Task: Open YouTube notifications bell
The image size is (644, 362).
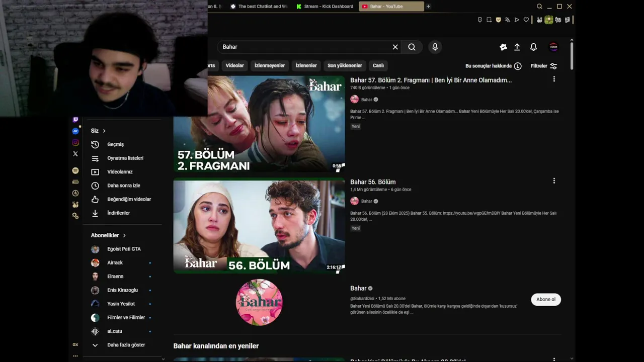Action: (533, 47)
